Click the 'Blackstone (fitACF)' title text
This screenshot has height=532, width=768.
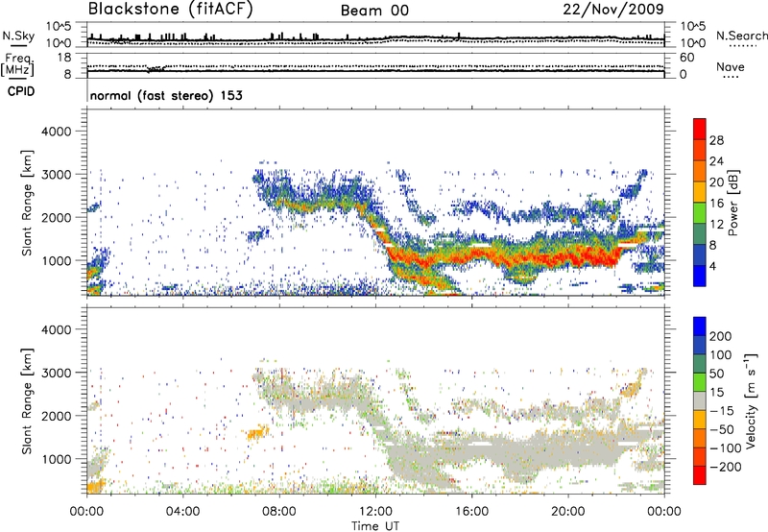coord(171,10)
